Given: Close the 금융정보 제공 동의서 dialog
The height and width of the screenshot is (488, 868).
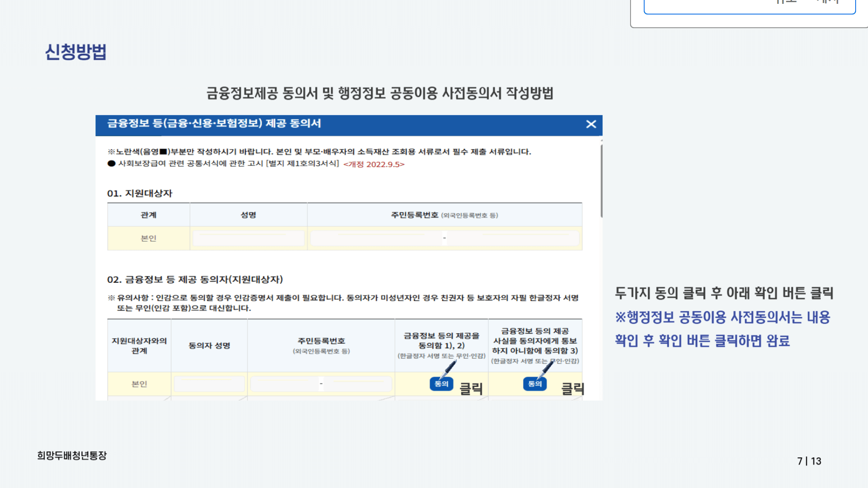Looking at the screenshot, I should click(x=590, y=124).
